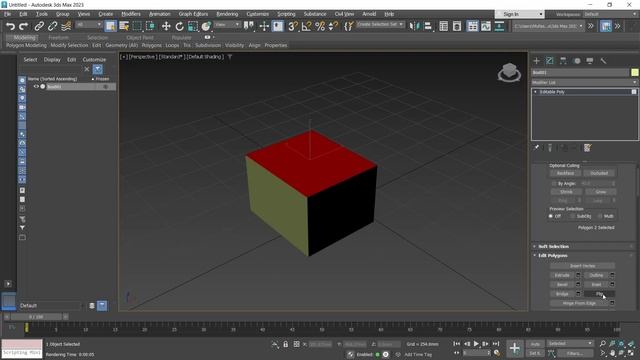
Task: Click the Select and Place icon
Action: [x=206, y=26]
